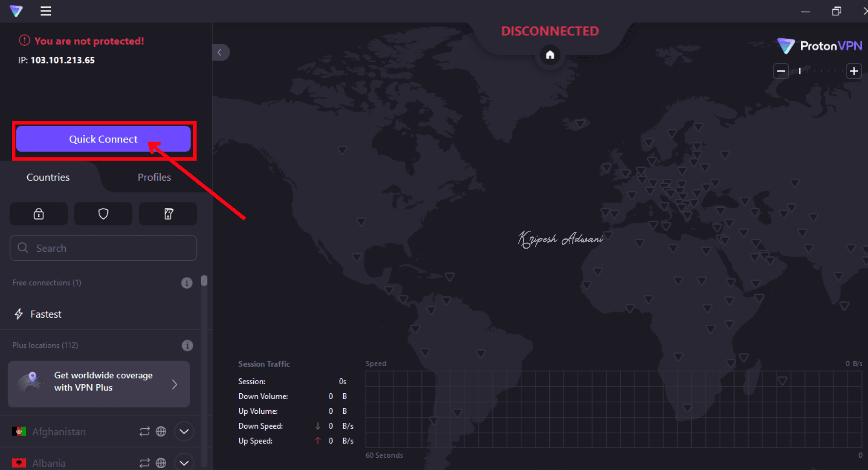Viewport: 868px width, 470px height.
Task: Show info for Plus locations
Action: [x=187, y=346]
